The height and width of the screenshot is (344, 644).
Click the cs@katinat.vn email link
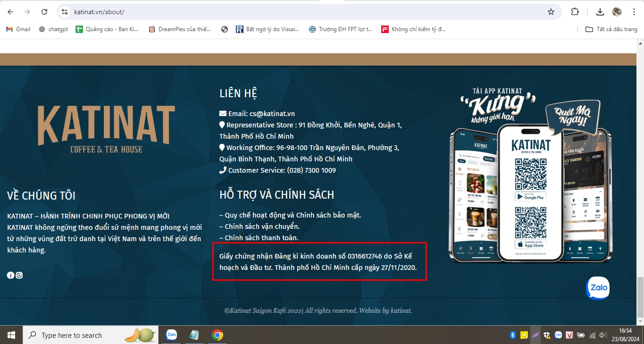coord(272,113)
